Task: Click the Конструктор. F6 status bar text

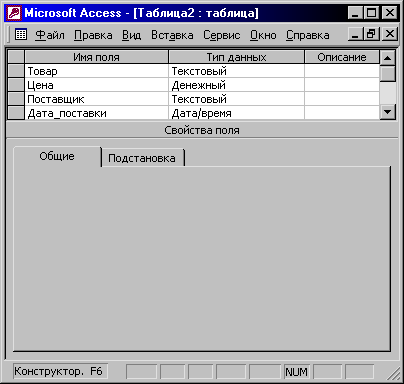Action: coord(59,371)
